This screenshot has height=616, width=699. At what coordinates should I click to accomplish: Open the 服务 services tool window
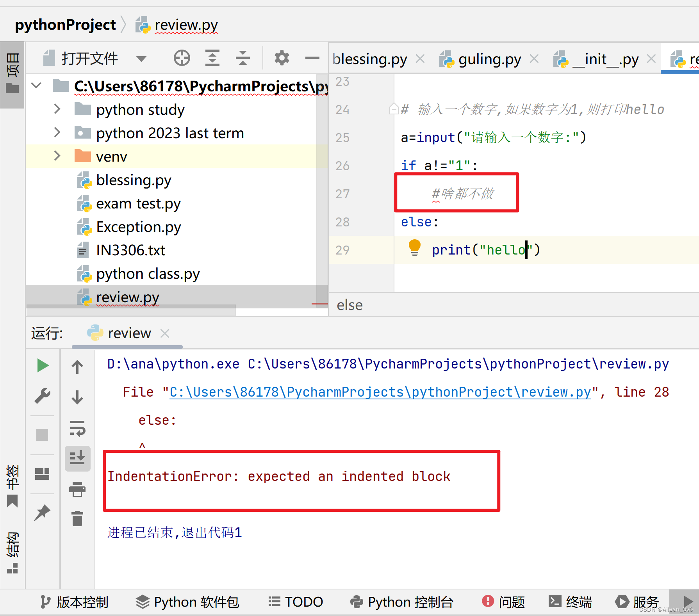point(637,602)
